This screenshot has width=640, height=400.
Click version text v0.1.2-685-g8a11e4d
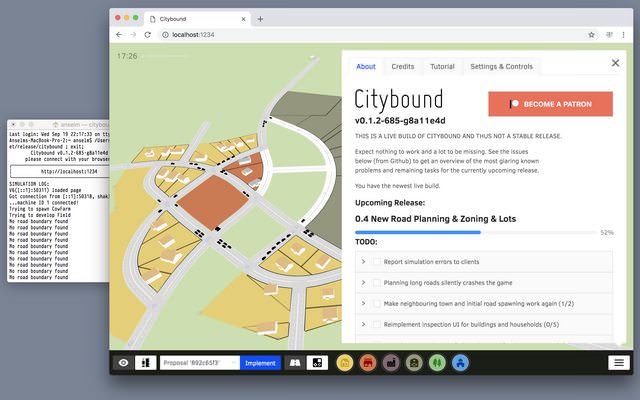click(400, 120)
